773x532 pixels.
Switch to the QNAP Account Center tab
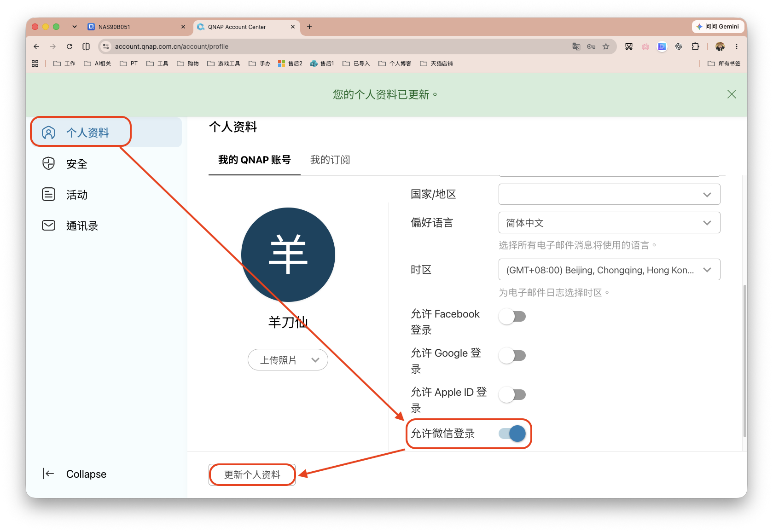(x=246, y=27)
